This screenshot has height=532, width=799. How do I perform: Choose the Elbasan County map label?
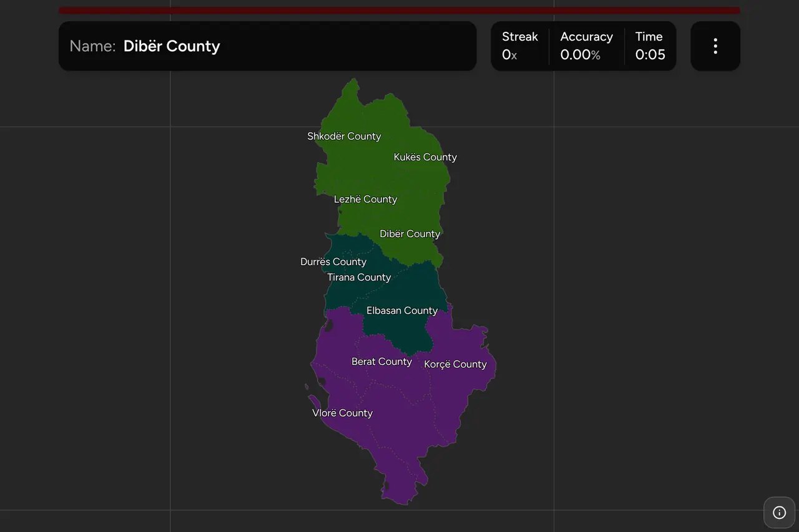[402, 311]
